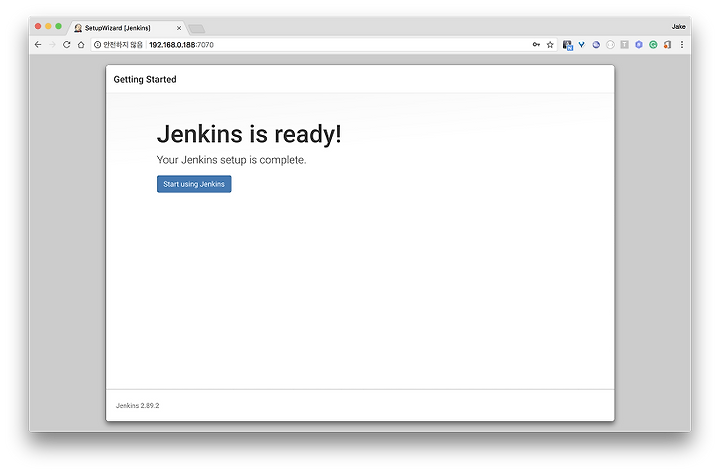Open the dark blue round globe extension
The width and height of the screenshot is (720, 473).
tap(596, 45)
